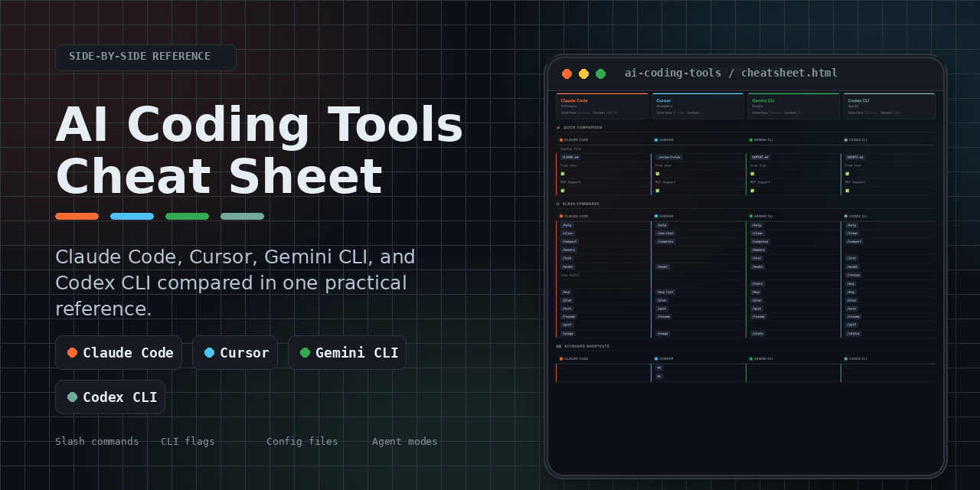Screen dimensions: 980x490
Task: Select the Codex CLI chip button
Action: click(110, 397)
